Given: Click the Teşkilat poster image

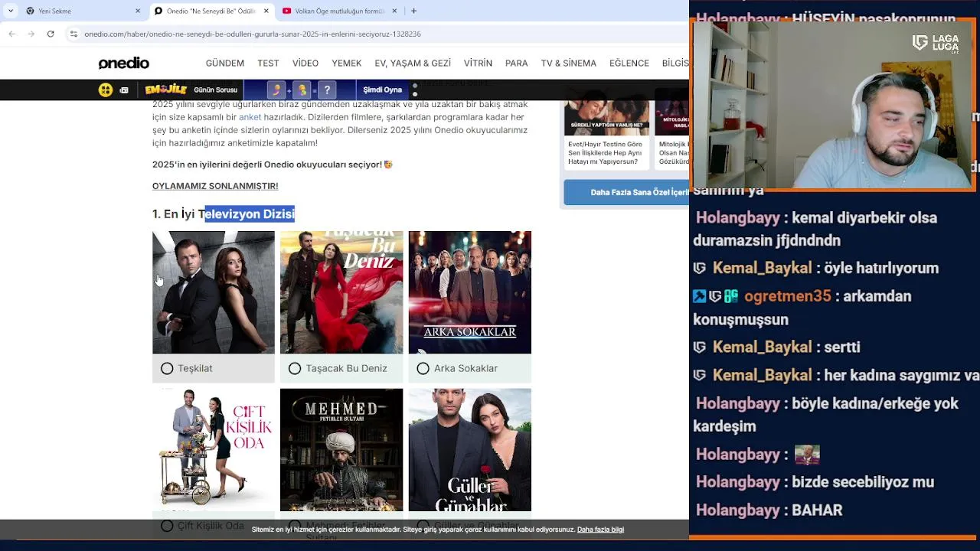Looking at the screenshot, I should point(214,292).
